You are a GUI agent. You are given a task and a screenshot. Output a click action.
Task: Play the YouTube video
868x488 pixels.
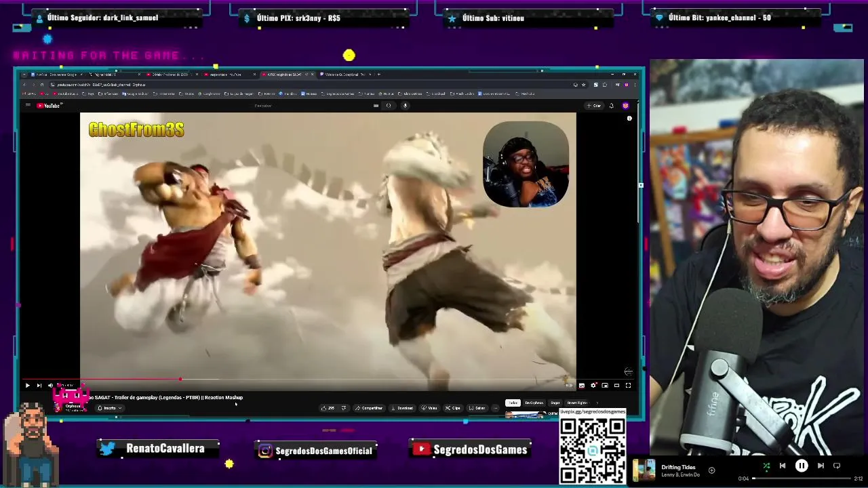pyautogui.click(x=27, y=385)
